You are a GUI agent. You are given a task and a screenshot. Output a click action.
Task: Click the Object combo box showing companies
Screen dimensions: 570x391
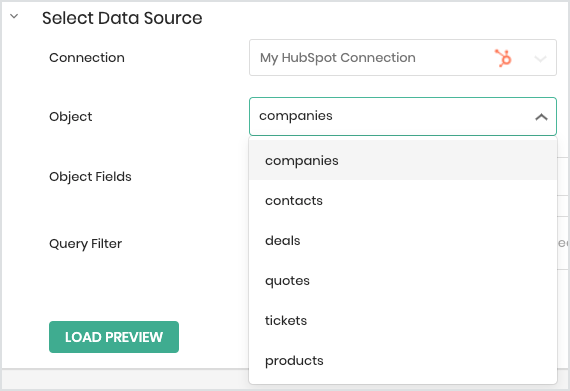pos(402,116)
